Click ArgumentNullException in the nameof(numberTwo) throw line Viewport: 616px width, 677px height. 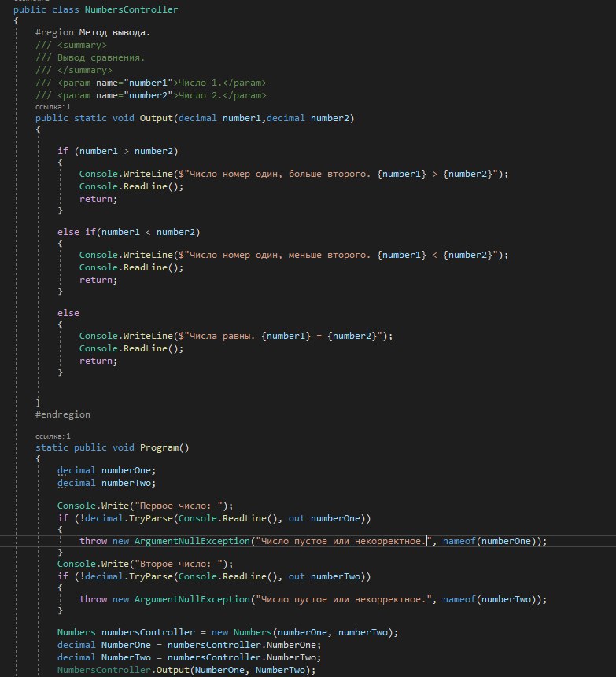click(x=192, y=599)
